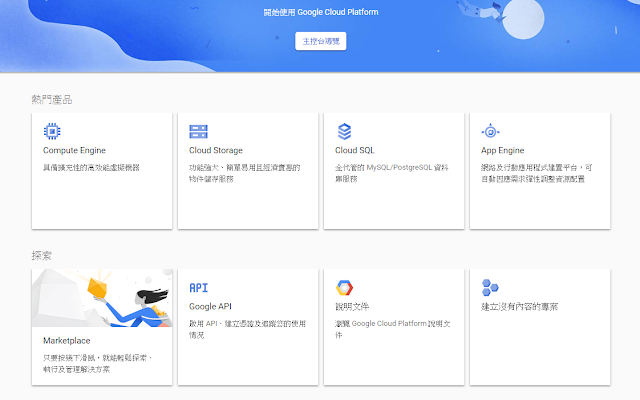Click the Cloud SQL stacked layers icon

344,131
